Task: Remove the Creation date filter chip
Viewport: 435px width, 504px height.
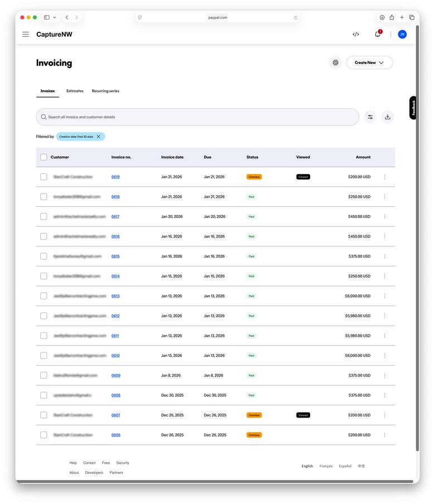Action: click(x=99, y=137)
